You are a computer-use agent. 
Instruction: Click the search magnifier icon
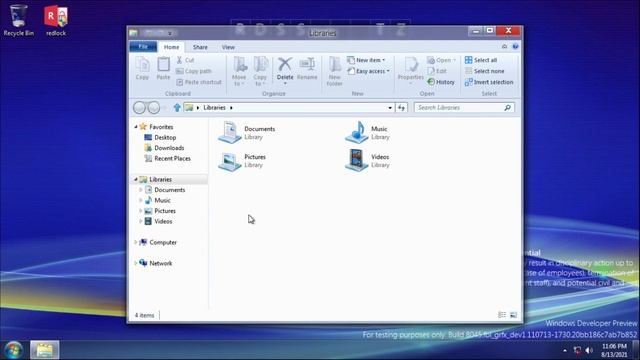[507, 108]
